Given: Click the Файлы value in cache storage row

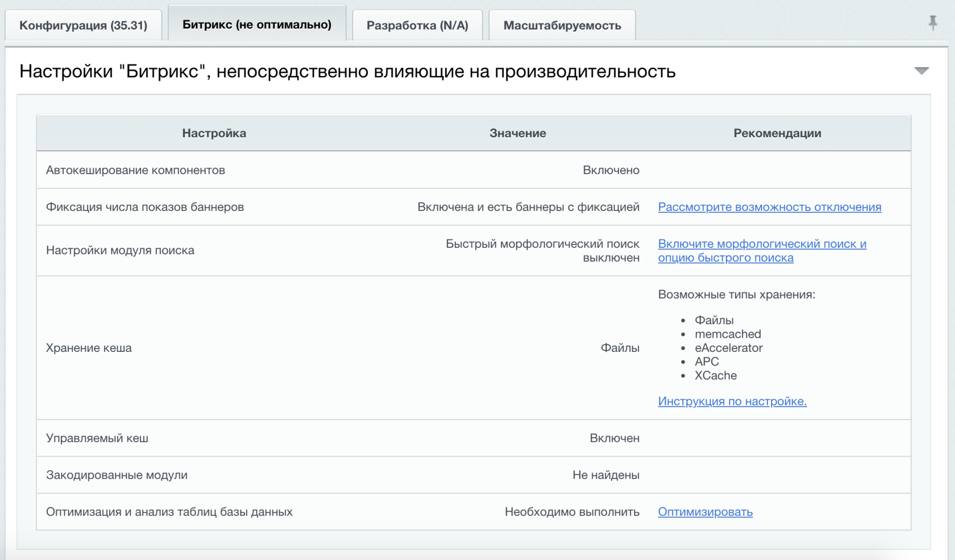Looking at the screenshot, I should [620, 348].
